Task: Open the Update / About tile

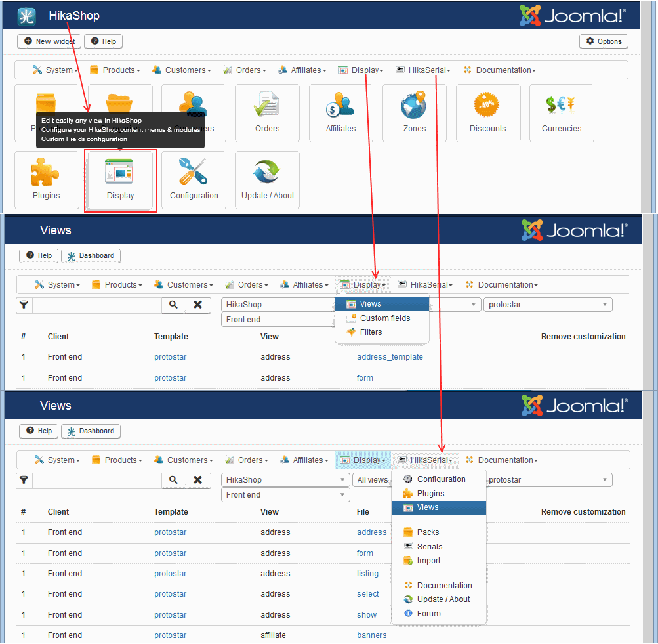Action: pos(267,180)
